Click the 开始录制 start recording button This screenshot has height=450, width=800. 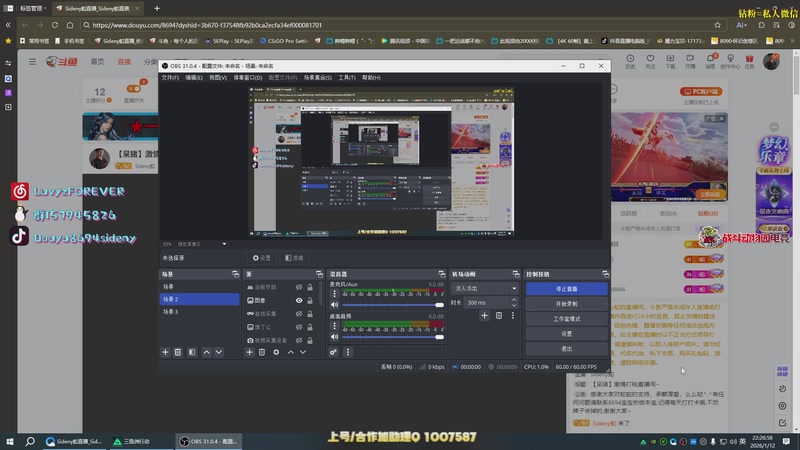coord(566,303)
